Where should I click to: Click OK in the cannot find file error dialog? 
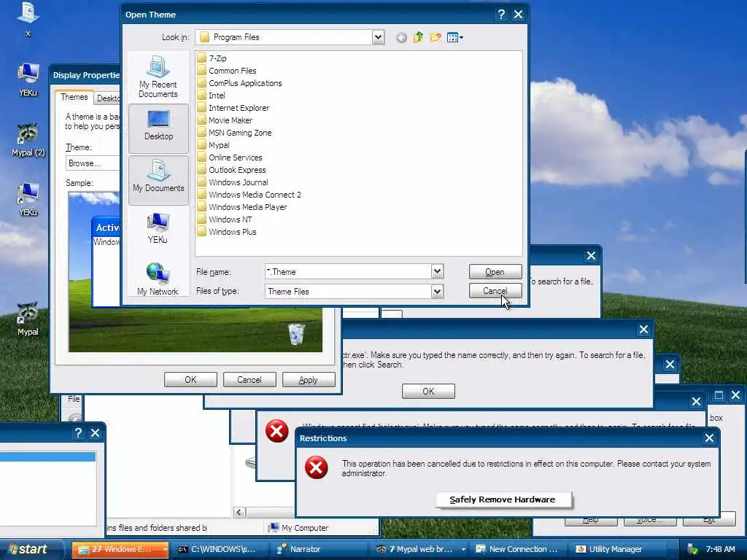(428, 391)
